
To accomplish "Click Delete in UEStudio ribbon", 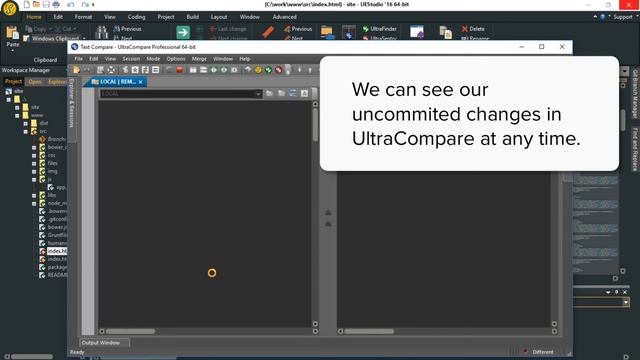I will (x=473, y=29).
